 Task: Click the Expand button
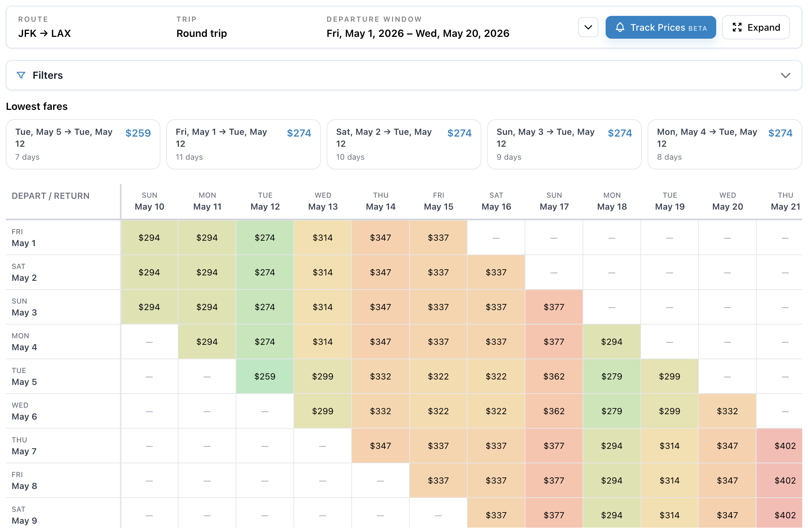756,27
